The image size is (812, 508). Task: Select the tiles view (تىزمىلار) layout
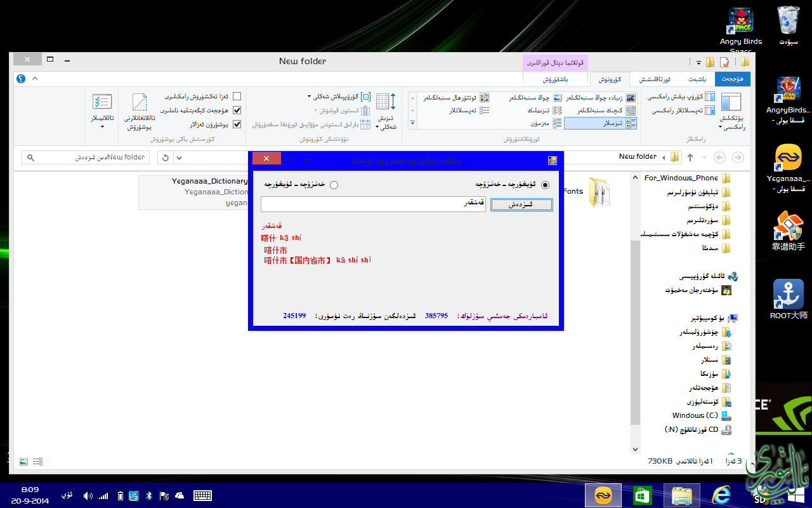(x=599, y=123)
